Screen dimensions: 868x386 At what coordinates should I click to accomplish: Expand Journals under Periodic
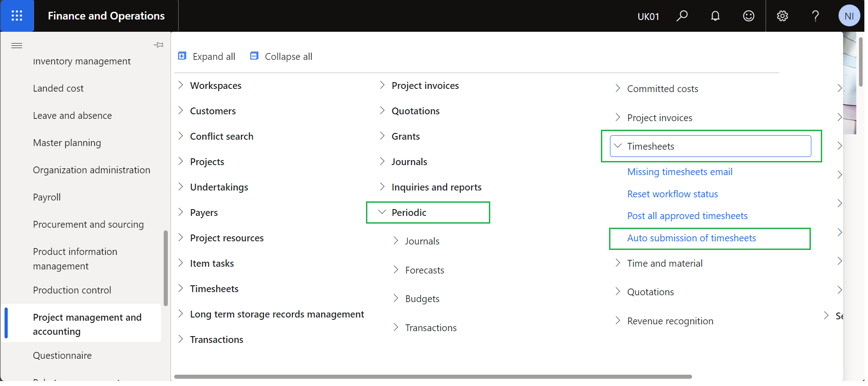pos(416,241)
